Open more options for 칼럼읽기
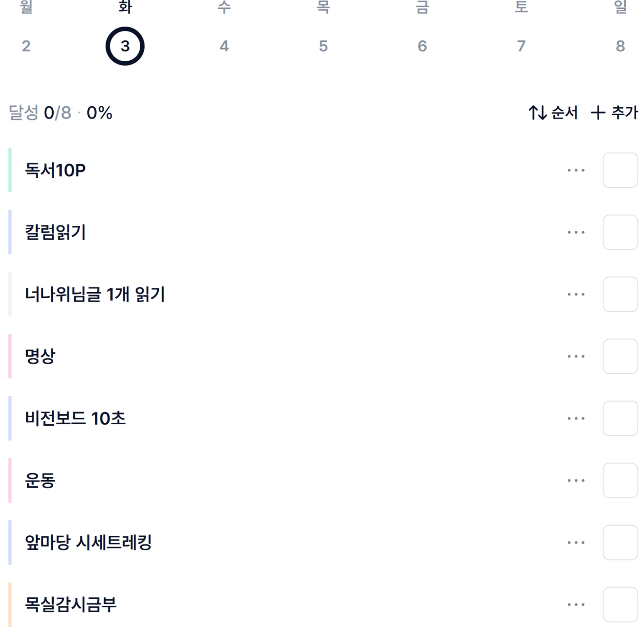The height and width of the screenshot is (644, 644). (x=576, y=232)
